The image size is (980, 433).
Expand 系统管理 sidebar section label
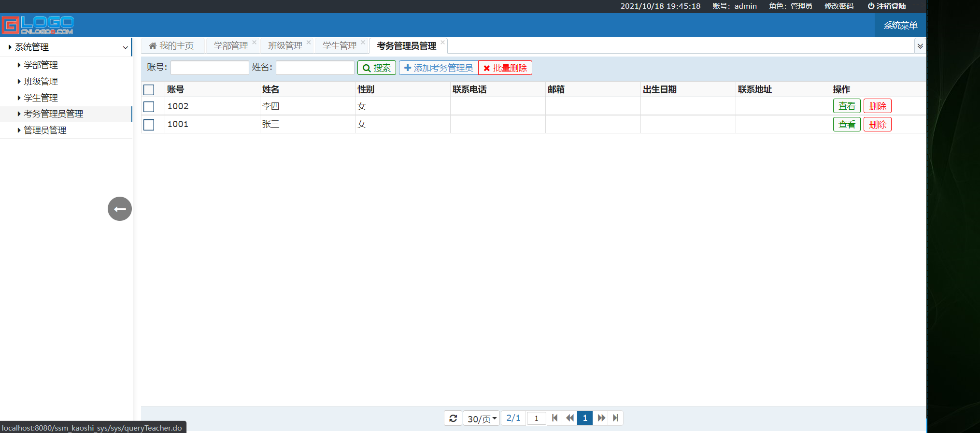point(32,47)
